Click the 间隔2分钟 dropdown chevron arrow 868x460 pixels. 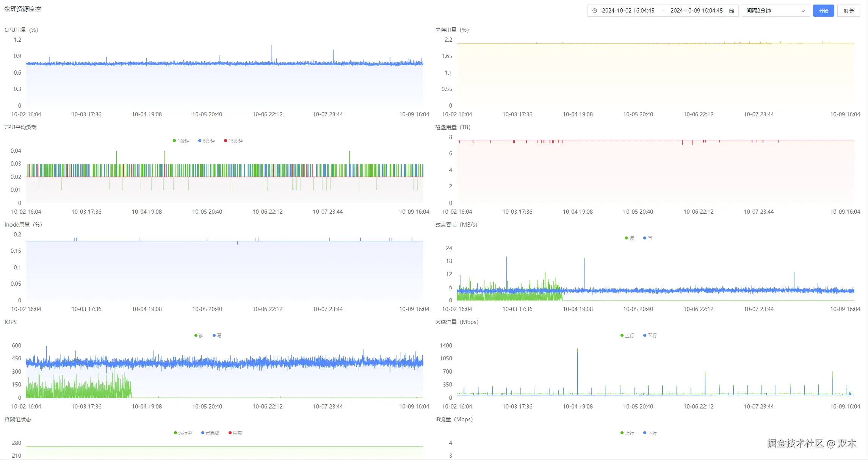803,11
